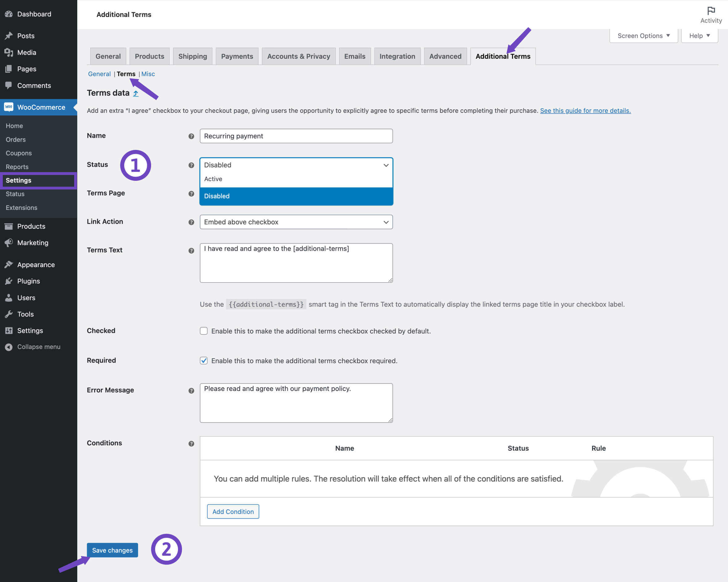Switch to the Payments tab
The width and height of the screenshot is (728, 582).
pyautogui.click(x=237, y=56)
